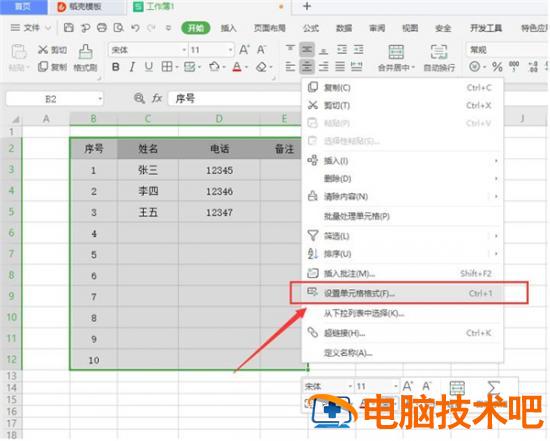The width and height of the screenshot is (550, 441).
Task: Expand the quick access toolbar more arrow
Action: point(168,28)
